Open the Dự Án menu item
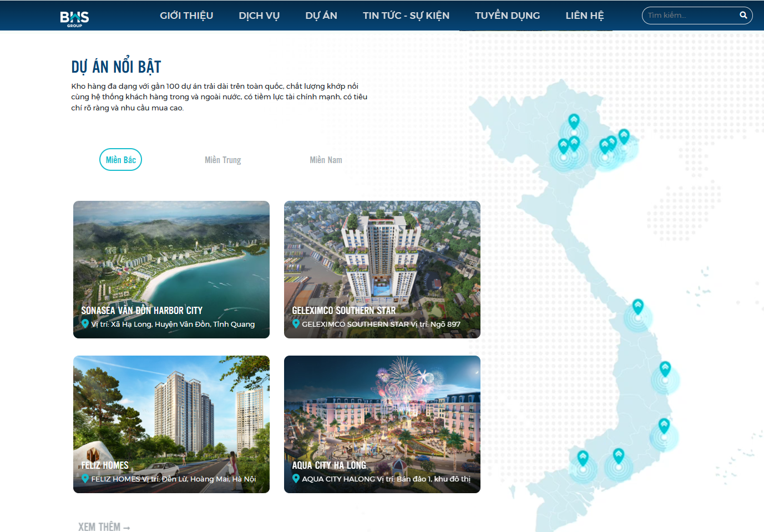Viewport: 764px width, 532px height. (321, 16)
